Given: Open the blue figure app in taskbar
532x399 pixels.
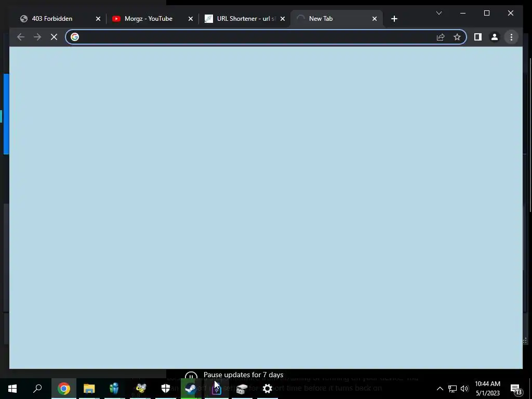Looking at the screenshot, I should [x=114, y=389].
